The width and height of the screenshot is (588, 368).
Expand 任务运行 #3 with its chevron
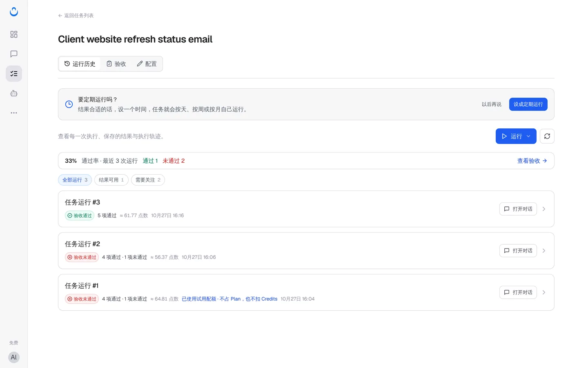(544, 209)
